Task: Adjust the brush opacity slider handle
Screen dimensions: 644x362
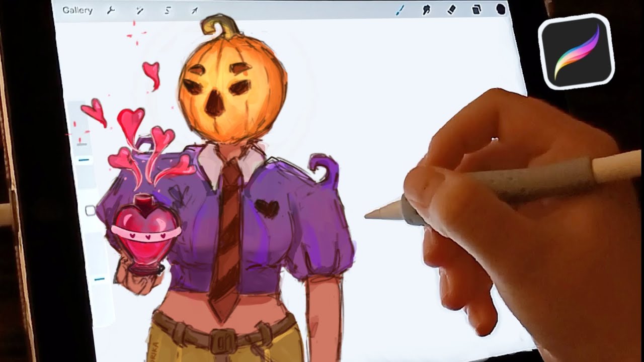Action: (x=100, y=279)
